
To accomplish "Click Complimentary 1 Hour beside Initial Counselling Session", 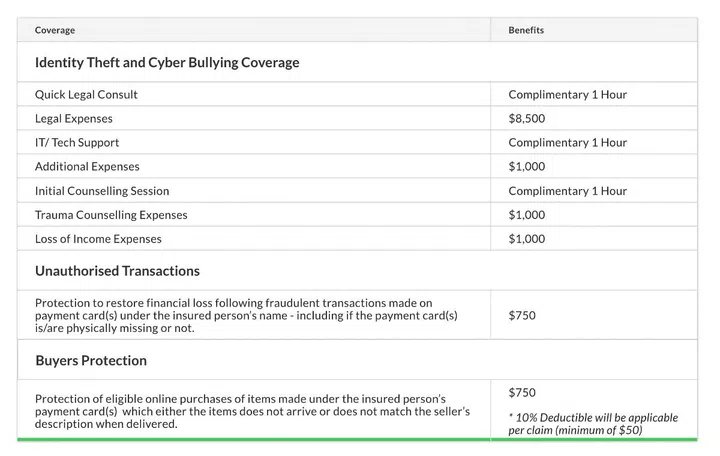I will (x=567, y=191).
